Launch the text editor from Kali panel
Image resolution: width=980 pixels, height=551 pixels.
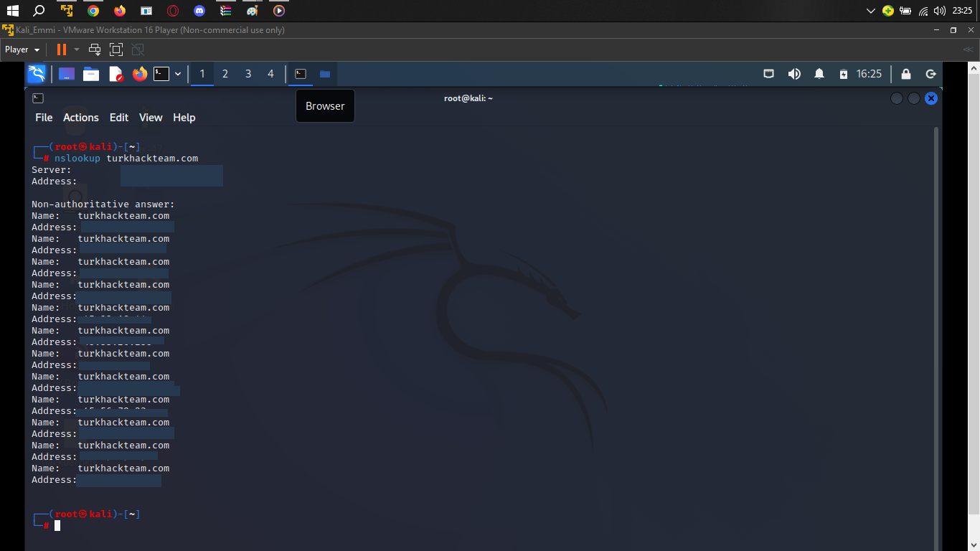(x=116, y=74)
